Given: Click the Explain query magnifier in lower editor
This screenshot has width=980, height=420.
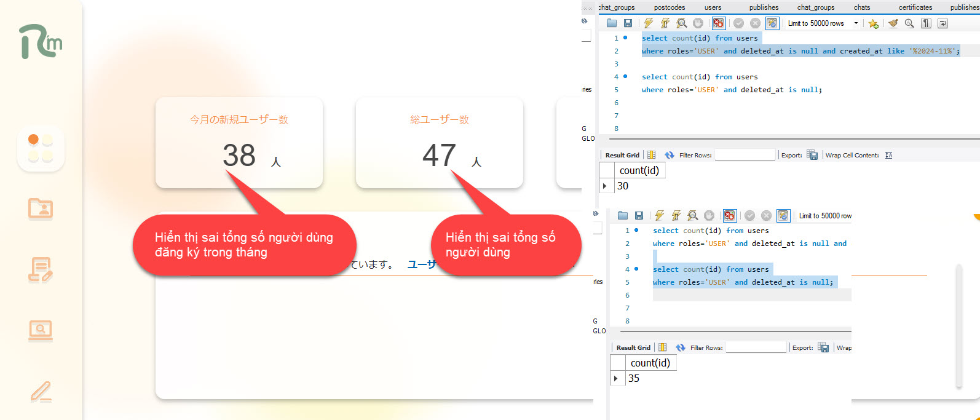Looking at the screenshot, I should point(693,216).
